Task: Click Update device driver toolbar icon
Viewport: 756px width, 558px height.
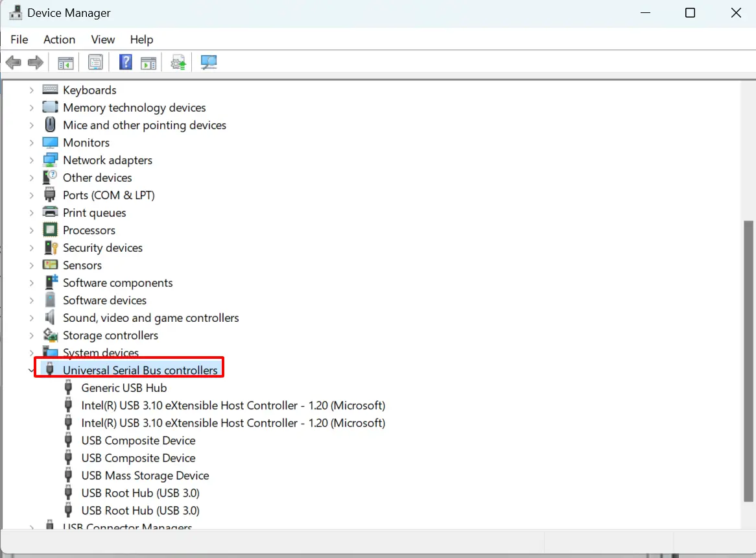Action: point(178,62)
